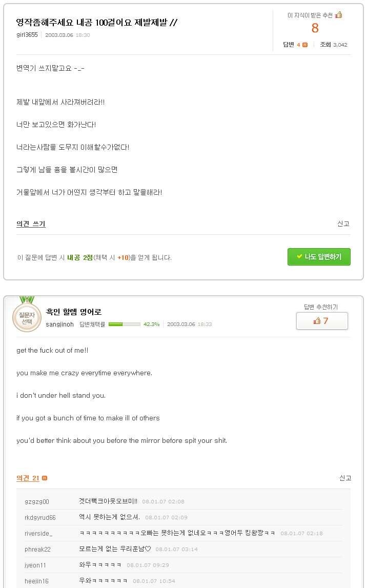Click question title 영작좀해주세요 내공 100걸어요
This screenshot has height=588, width=367.
click(97, 23)
